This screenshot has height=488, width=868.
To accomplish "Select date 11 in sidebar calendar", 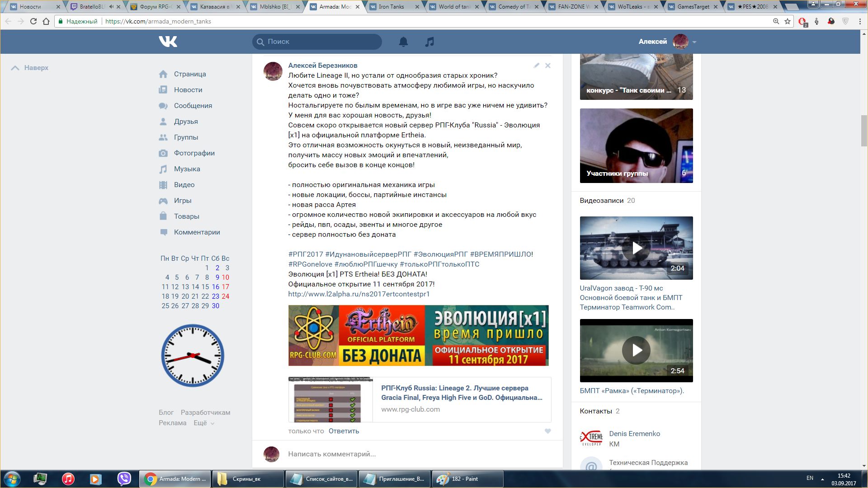I will 165,287.
